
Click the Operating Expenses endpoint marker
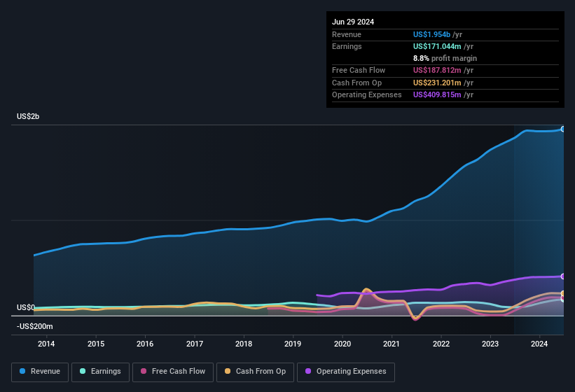click(x=563, y=276)
